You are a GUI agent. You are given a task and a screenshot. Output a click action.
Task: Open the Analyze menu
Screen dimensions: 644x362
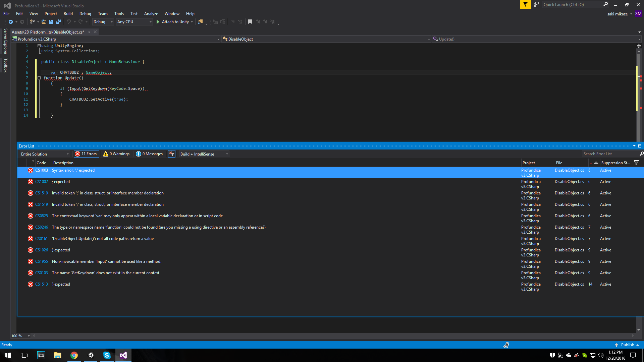[151, 14]
